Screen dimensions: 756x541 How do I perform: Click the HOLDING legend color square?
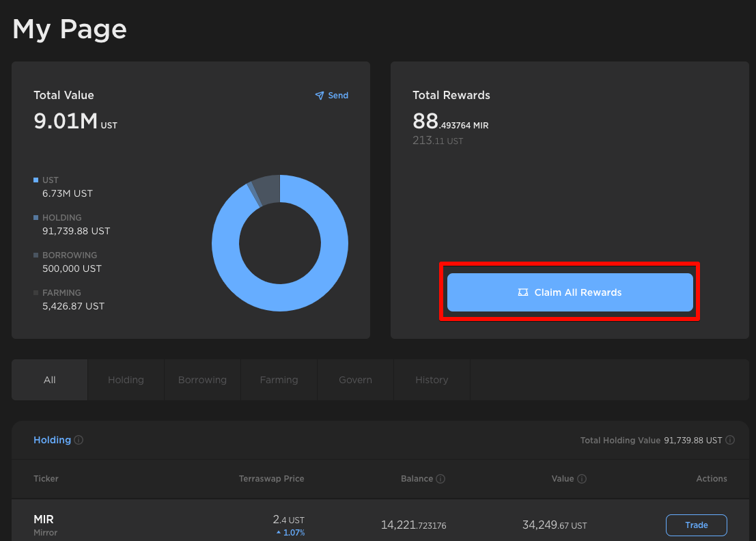pyautogui.click(x=36, y=218)
